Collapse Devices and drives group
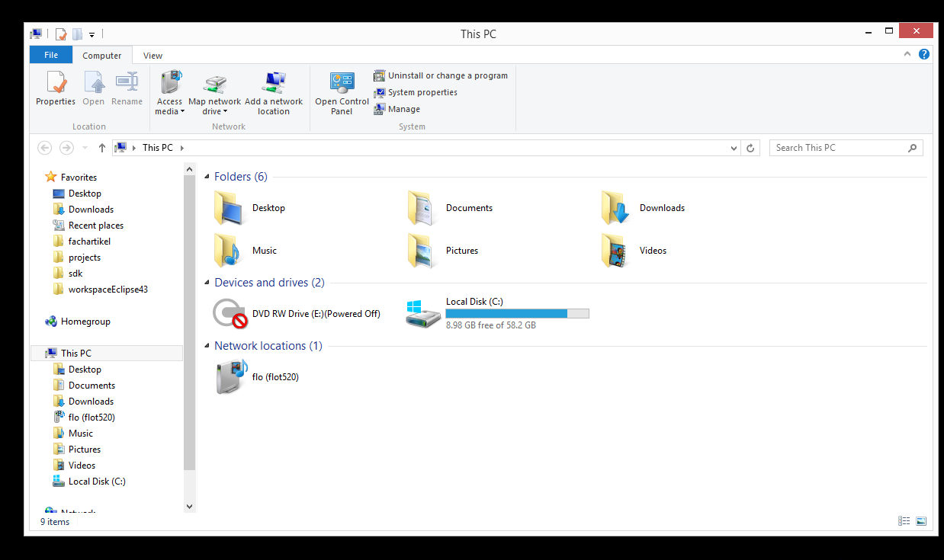The image size is (944, 560). tap(207, 283)
